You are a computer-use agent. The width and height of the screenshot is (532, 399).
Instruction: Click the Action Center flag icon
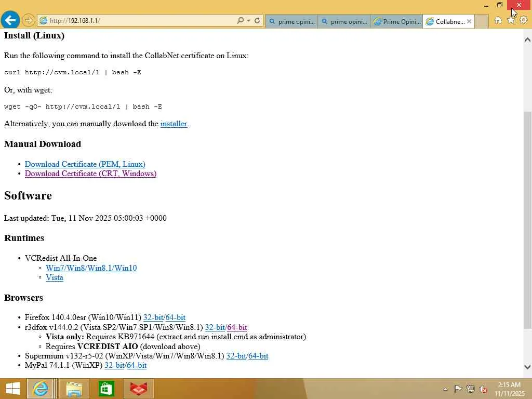[x=458, y=389]
